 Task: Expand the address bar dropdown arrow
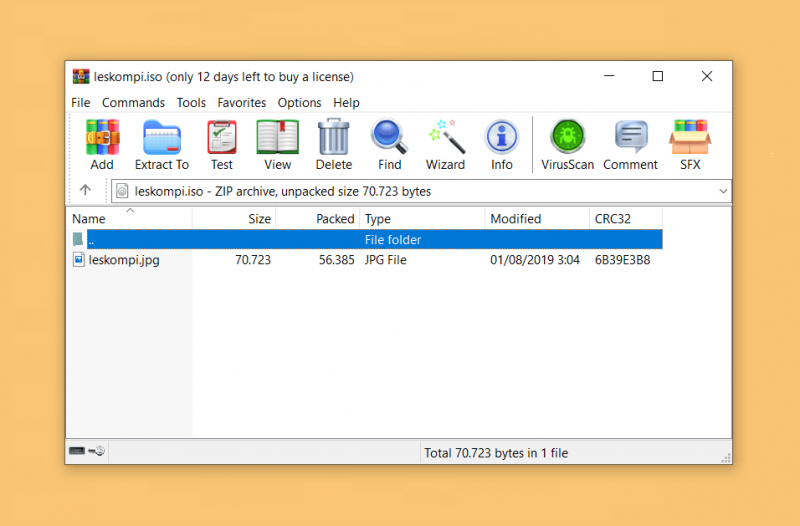click(x=723, y=191)
